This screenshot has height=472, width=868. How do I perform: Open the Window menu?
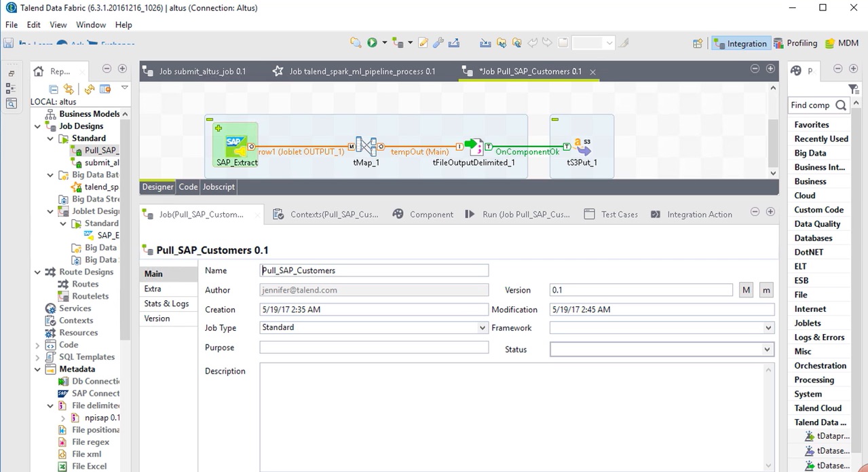90,24
